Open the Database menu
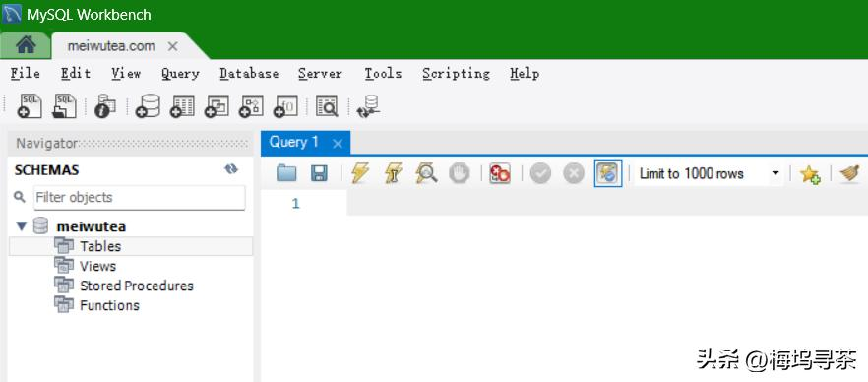This screenshot has height=382, width=868. [x=249, y=74]
